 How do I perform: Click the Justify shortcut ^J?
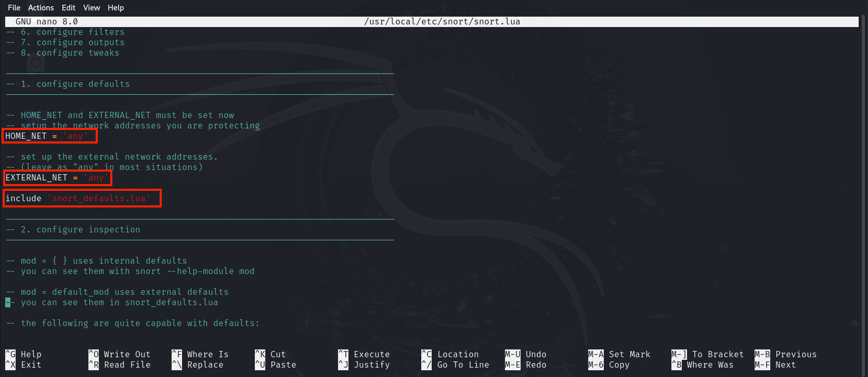click(364, 365)
